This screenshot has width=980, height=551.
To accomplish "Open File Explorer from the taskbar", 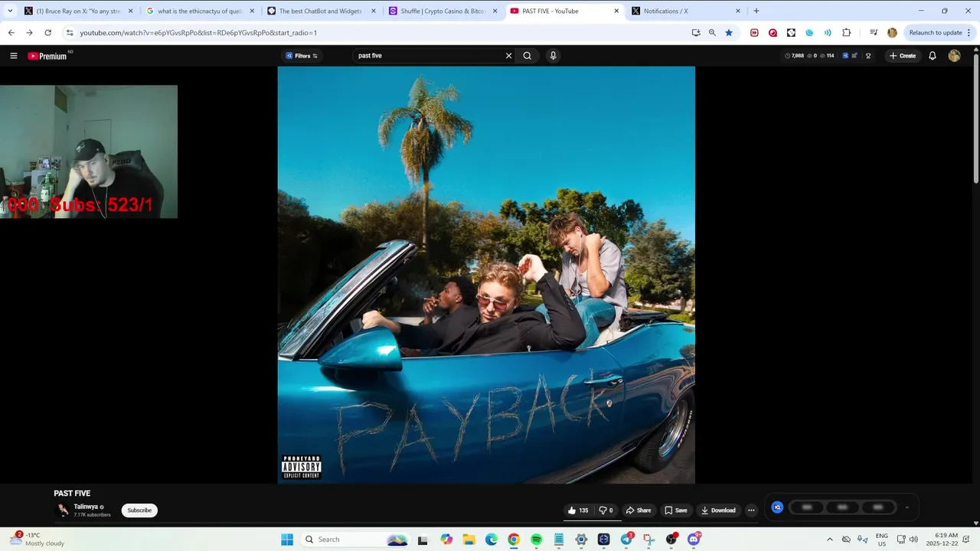I will (469, 540).
